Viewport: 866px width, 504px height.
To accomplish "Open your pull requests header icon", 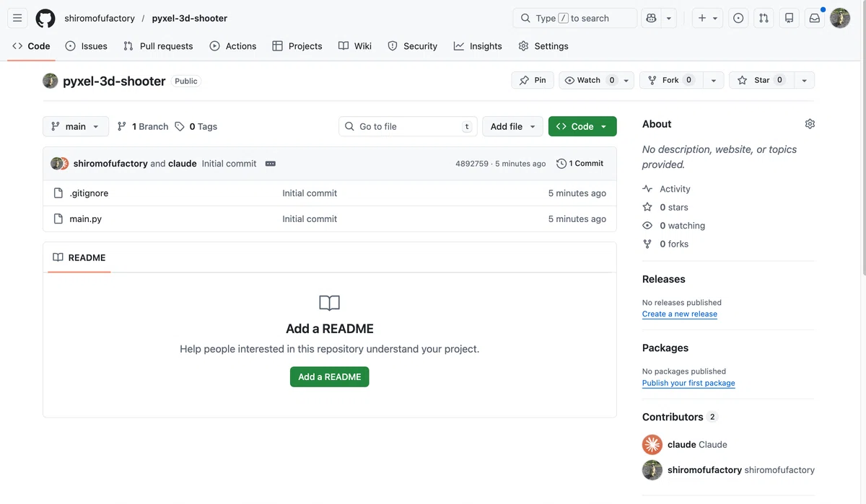I will coord(764,18).
